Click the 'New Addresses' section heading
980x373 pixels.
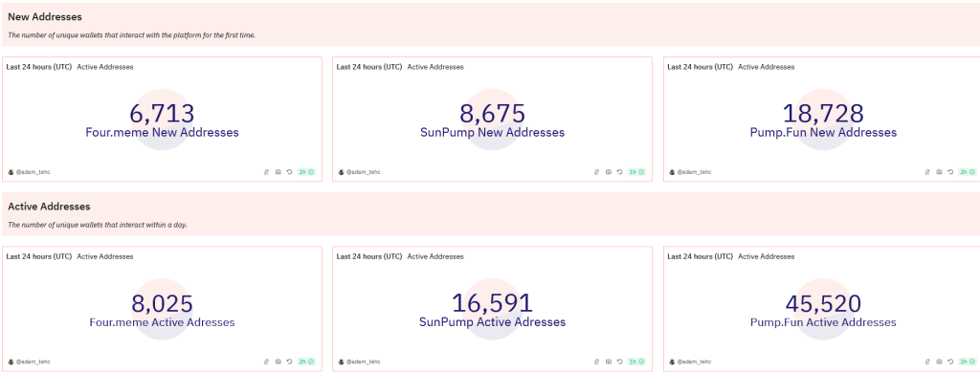coord(45,17)
